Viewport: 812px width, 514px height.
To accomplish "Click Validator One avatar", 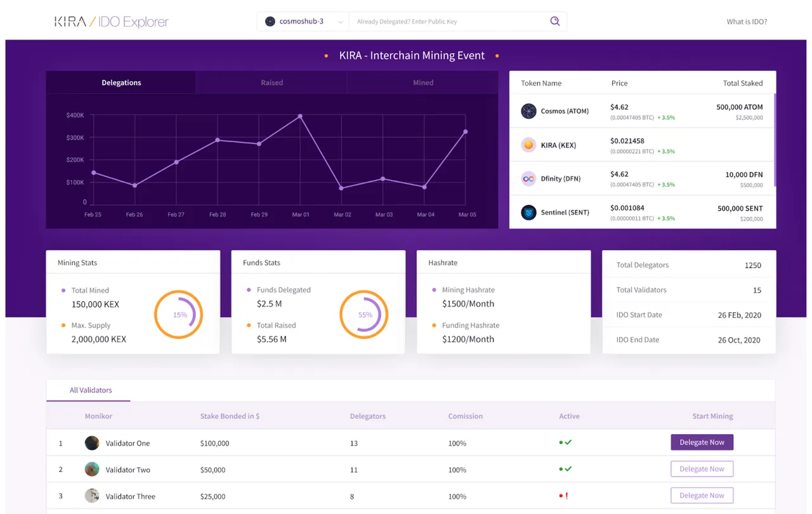I will click(x=92, y=443).
